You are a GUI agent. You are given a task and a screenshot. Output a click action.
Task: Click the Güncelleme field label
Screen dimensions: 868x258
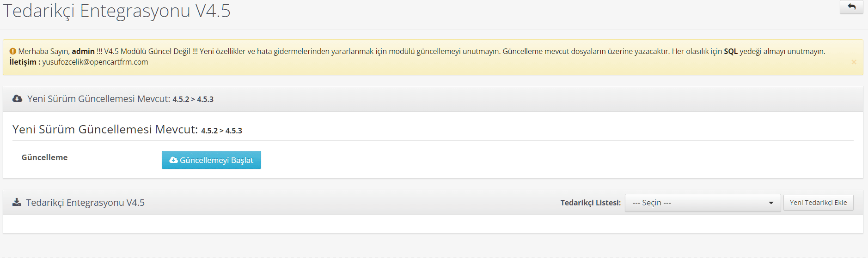pos(45,157)
